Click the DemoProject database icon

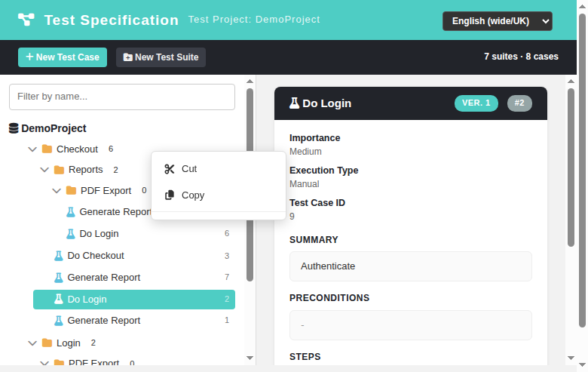[x=14, y=128]
